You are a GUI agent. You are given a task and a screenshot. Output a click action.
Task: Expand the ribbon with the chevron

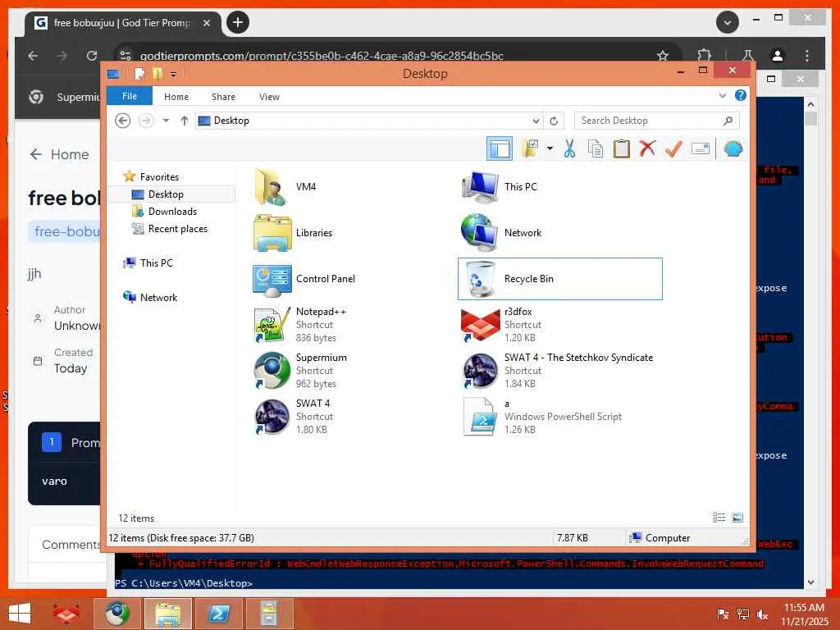(x=723, y=96)
